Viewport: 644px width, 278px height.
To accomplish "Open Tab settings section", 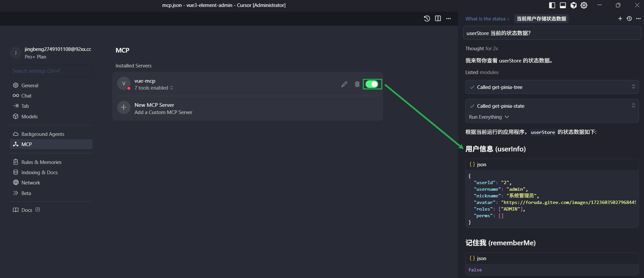I will (x=51, y=106).
